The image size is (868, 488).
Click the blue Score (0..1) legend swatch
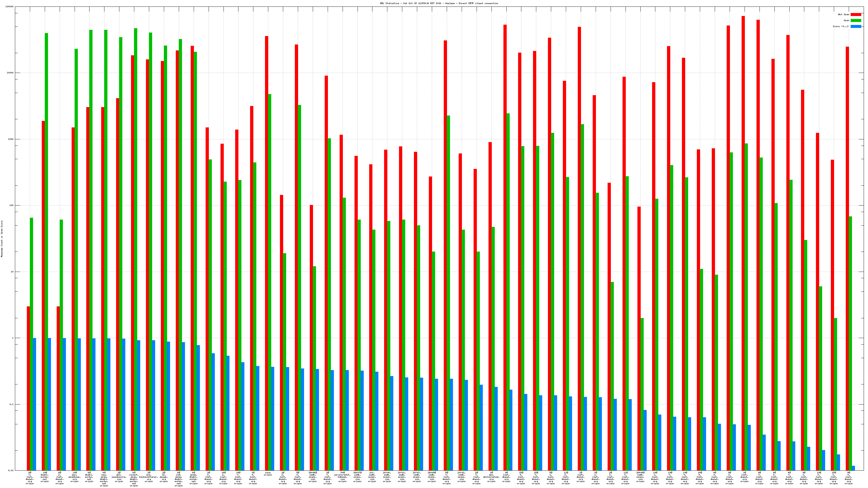click(x=856, y=26)
